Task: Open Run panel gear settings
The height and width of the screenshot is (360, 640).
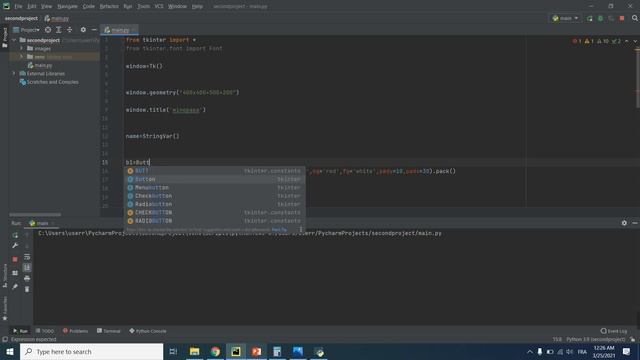Action: pyautogui.click(x=624, y=223)
